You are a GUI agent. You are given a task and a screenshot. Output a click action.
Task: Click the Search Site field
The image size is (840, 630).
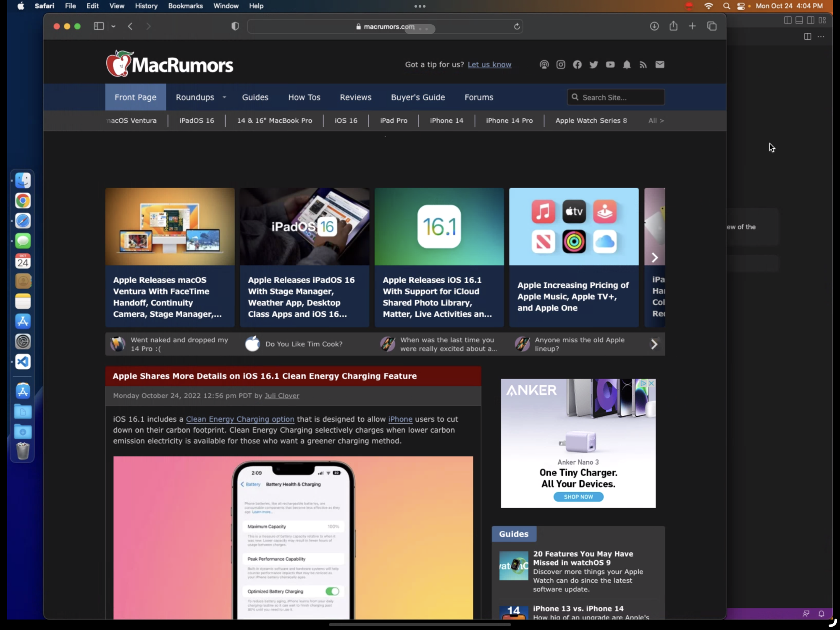pos(620,97)
